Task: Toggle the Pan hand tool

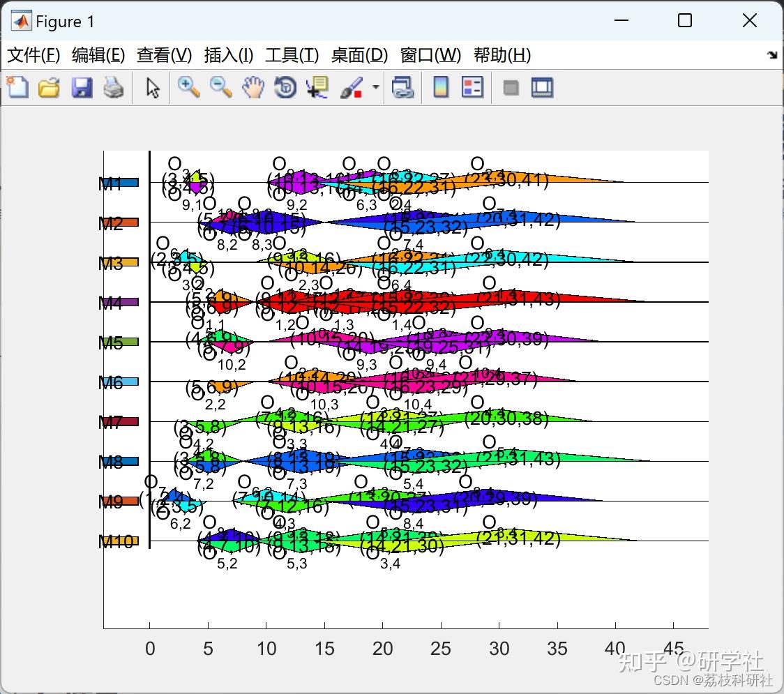Action: click(253, 87)
